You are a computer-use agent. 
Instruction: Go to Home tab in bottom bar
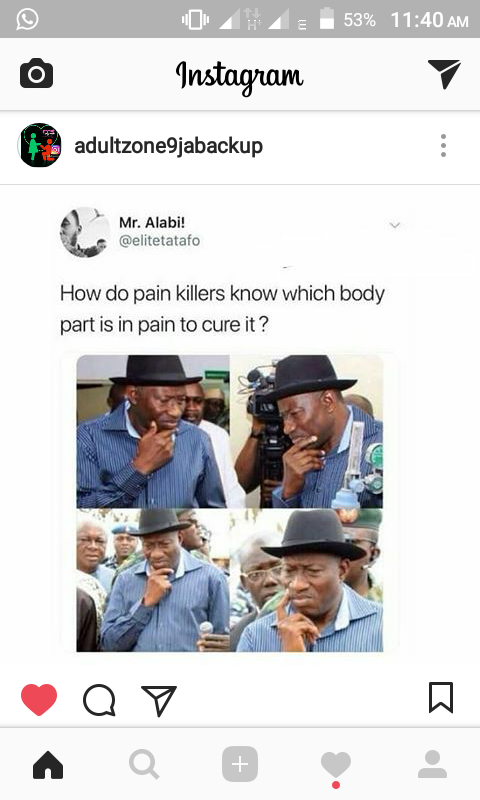click(48, 764)
